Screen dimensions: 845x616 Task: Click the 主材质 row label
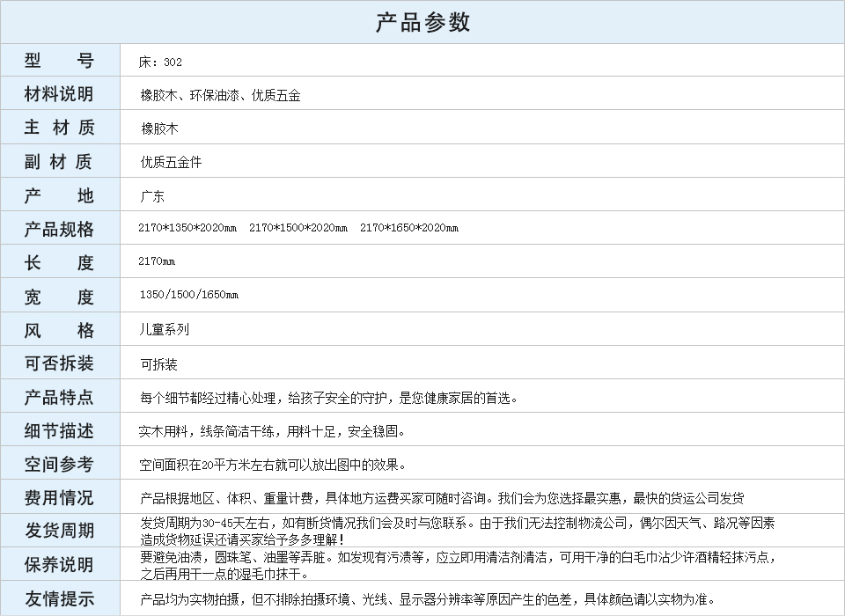pyautogui.click(x=59, y=128)
